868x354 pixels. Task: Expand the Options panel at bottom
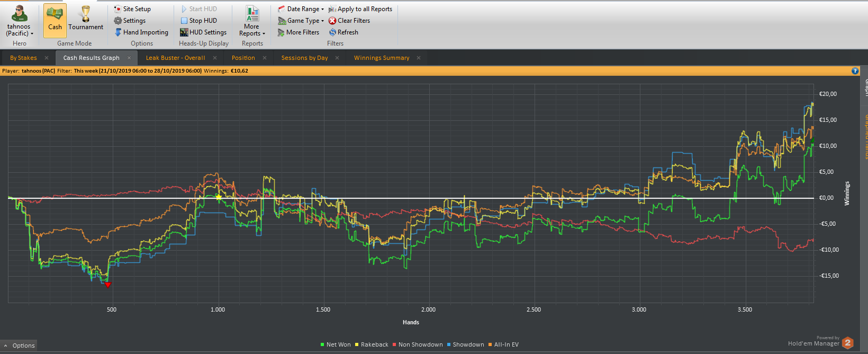click(x=19, y=346)
